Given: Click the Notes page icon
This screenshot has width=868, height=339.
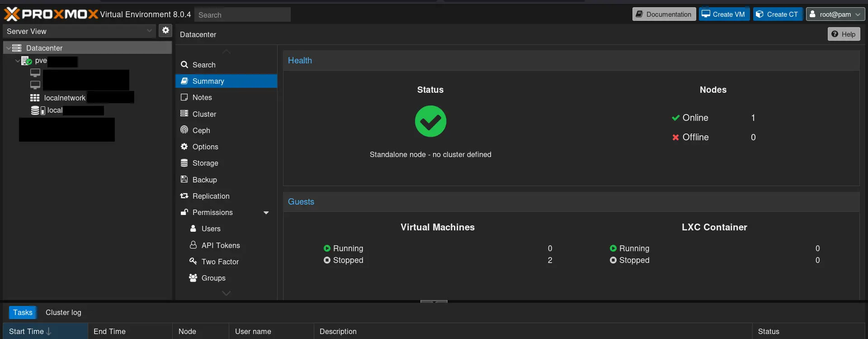Looking at the screenshot, I should [184, 97].
